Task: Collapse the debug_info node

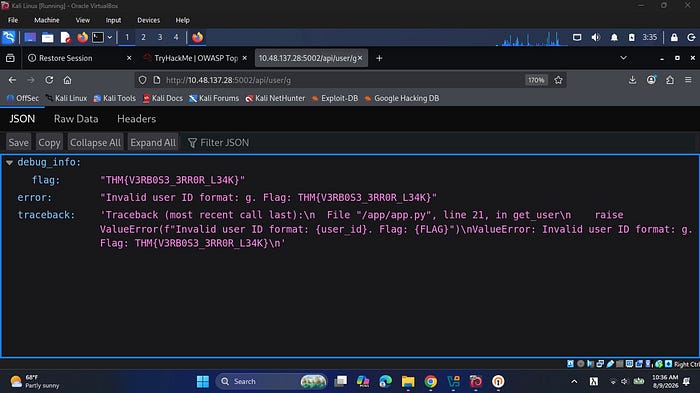Action: (x=9, y=163)
